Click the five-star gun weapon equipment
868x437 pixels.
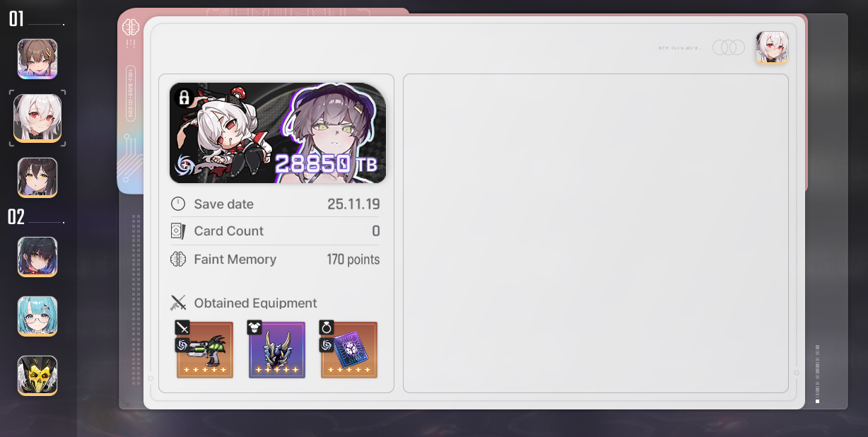pyautogui.click(x=205, y=350)
